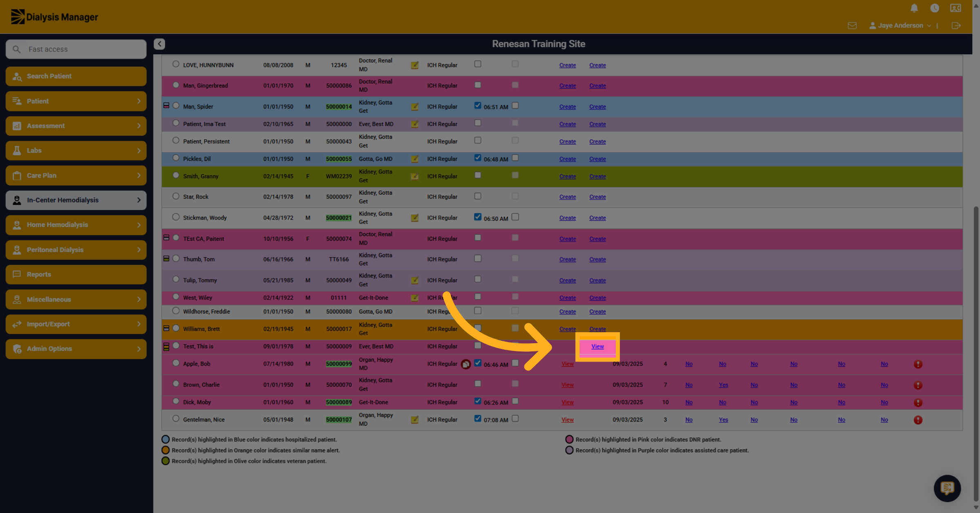Viewport: 980px width, 513px height.
Task: Click the note icon in Tulip, Tommy row
Action: [x=414, y=280]
